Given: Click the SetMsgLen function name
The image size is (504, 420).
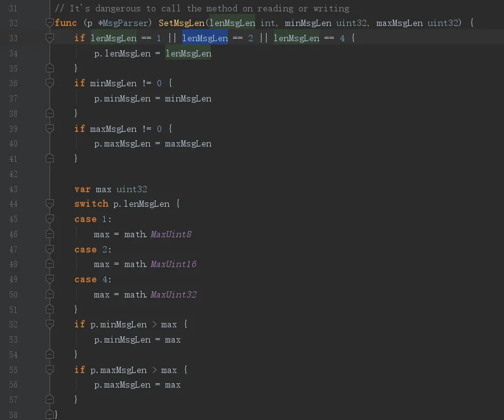Looking at the screenshot, I should (x=182, y=23).
